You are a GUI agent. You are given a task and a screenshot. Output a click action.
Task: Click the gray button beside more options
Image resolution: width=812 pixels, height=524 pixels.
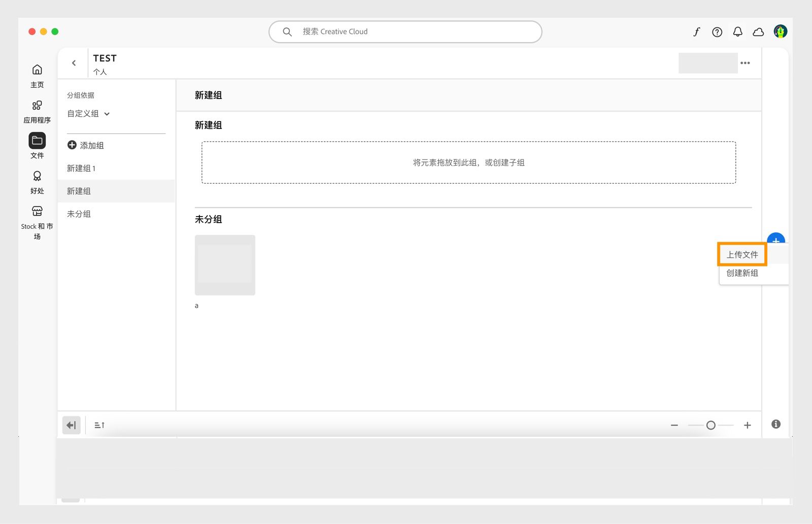pyautogui.click(x=708, y=63)
